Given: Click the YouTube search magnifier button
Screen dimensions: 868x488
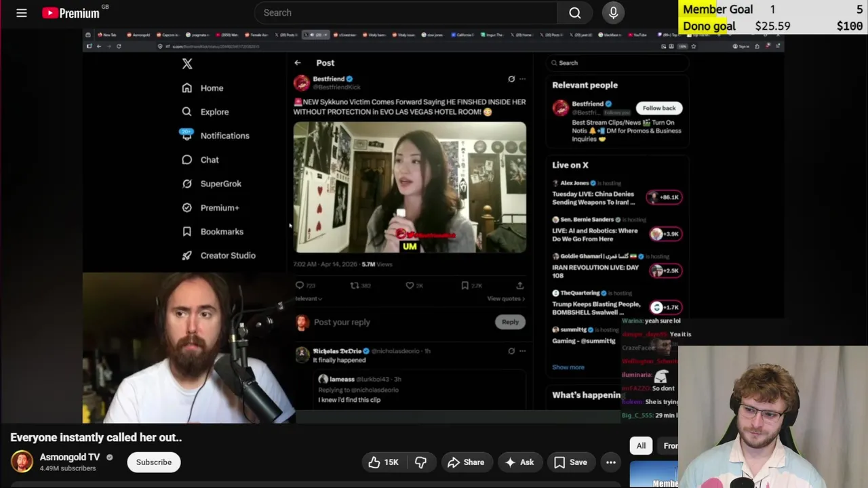Looking at the screenshot, I should tap(575, 13).
